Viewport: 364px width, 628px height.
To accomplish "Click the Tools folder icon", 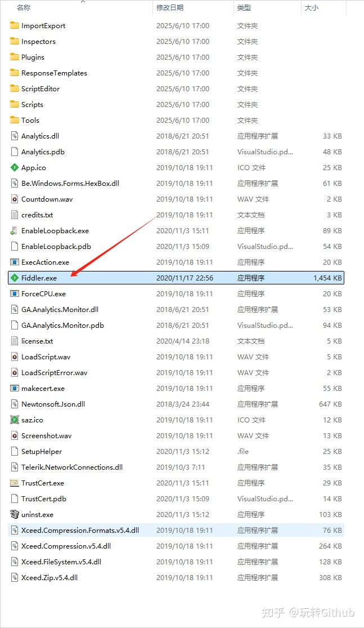I will coord(15,120).
